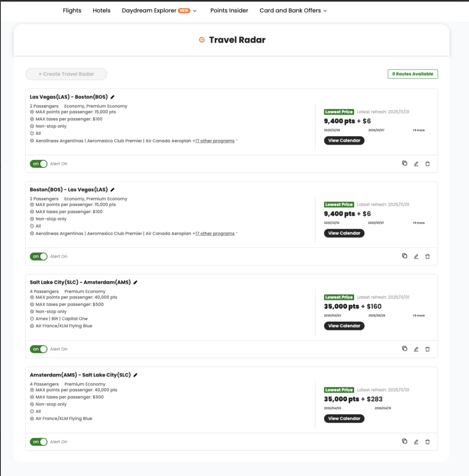Expand 17 other programs in Las Vegas - Boston

click(x=216, y=141)
